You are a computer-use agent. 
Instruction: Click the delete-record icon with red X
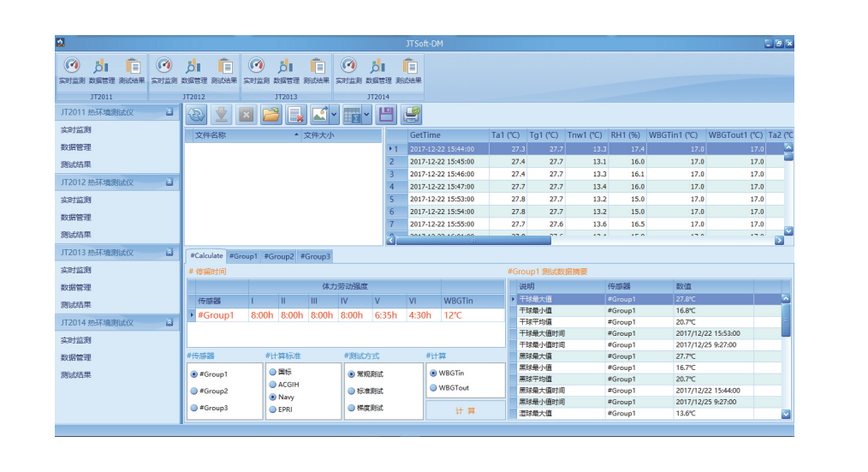pyautogui.click(x=296, y=115)
